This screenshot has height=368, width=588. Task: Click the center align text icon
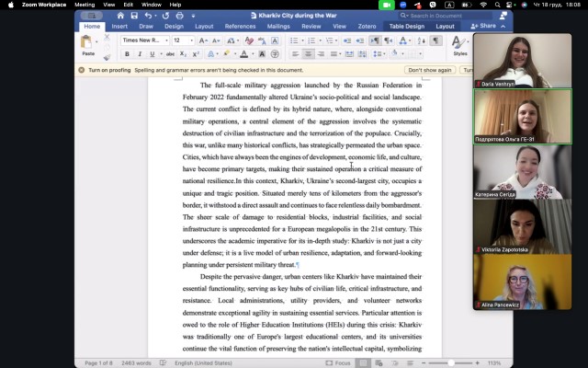click(x=308, y=54)
